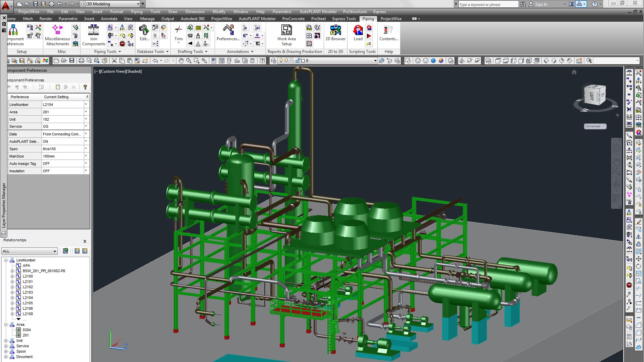This screenshot has width=644, height=362.
Task: Switch to the Express Tools ribbon tab
Action: (x=344, y=19)
